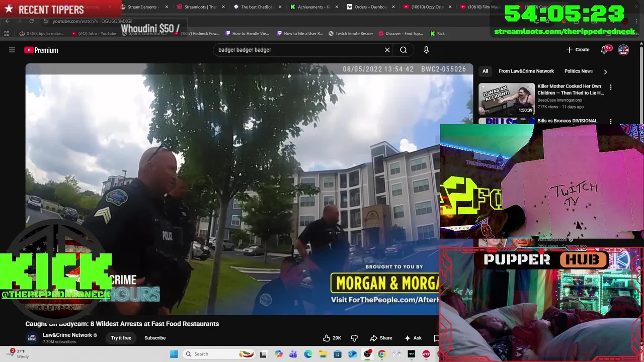Click the Ask button
This screenshot has height=362, width=644.
pyautogui.click(x=413, y=338)
